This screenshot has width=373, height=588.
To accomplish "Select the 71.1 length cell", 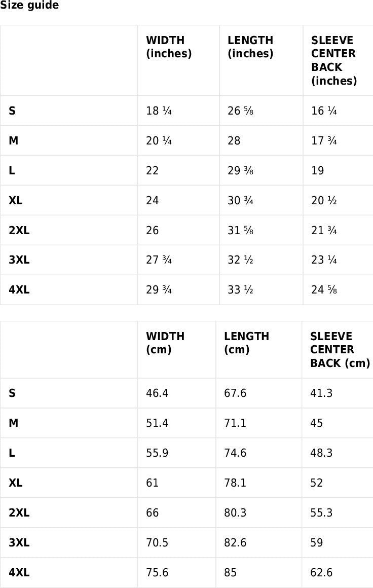I will pyautogui.click(x=235, y=423).
